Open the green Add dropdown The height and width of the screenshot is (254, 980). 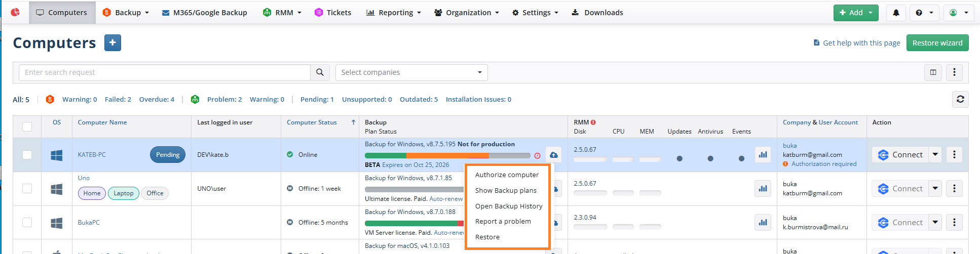(856, 13)
